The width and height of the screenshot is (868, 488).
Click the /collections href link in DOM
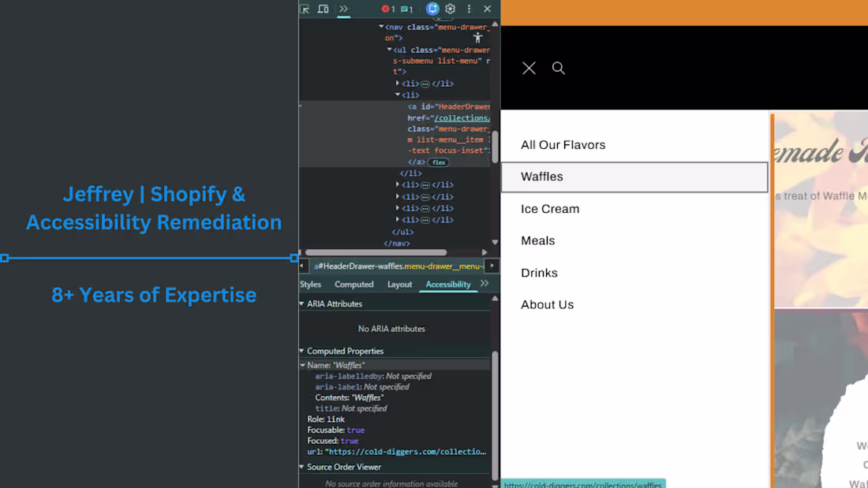462,117
